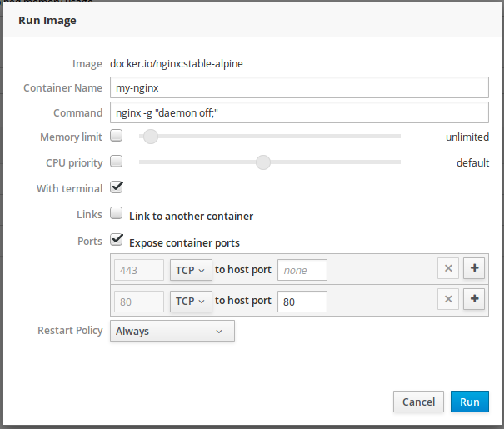Check Link to another container

pyautogui.click(x=117, y=214)
